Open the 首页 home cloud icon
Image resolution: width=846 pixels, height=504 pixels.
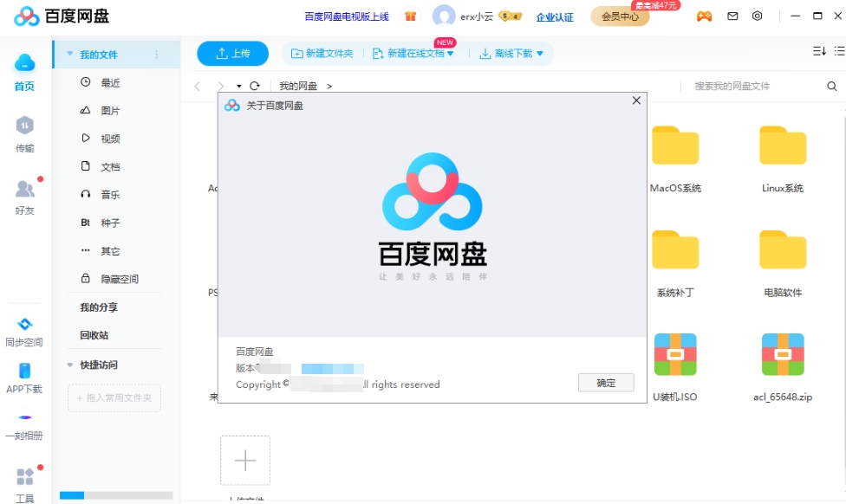[x=24, y=63]
